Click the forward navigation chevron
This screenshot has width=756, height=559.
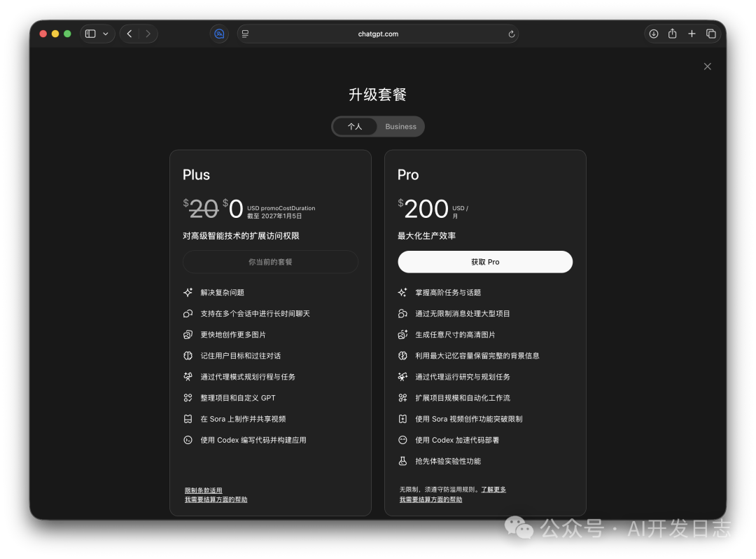(x=148, y=33)
